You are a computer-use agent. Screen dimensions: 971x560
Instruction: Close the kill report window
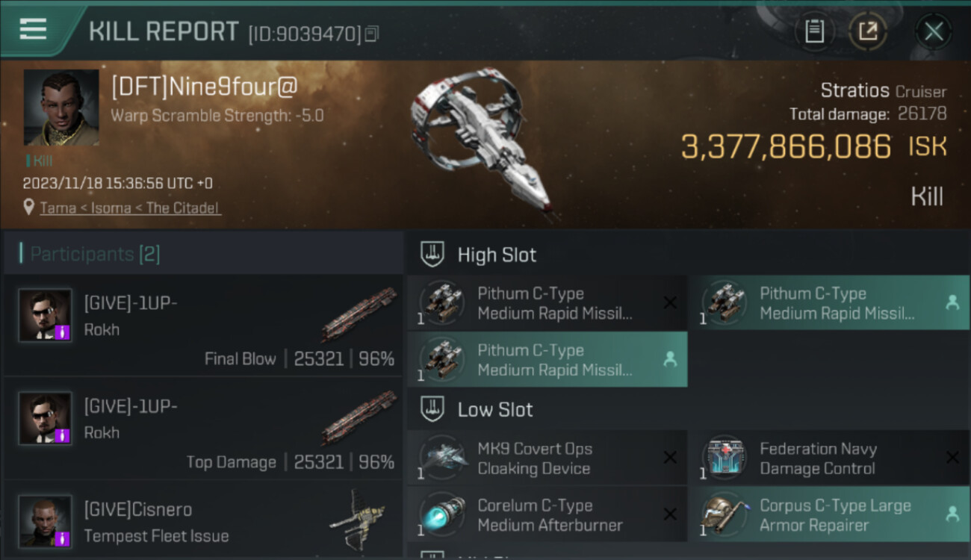tap(934, 31)
